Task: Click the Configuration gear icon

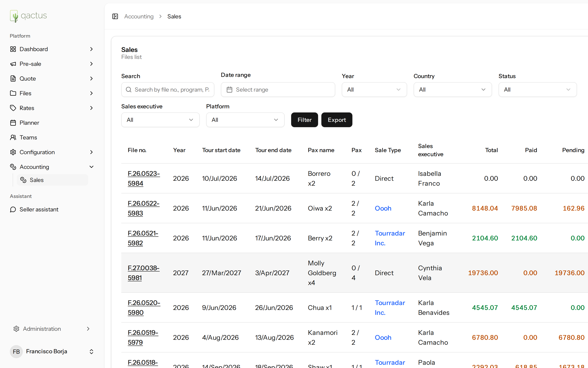Action: point(13,152)
